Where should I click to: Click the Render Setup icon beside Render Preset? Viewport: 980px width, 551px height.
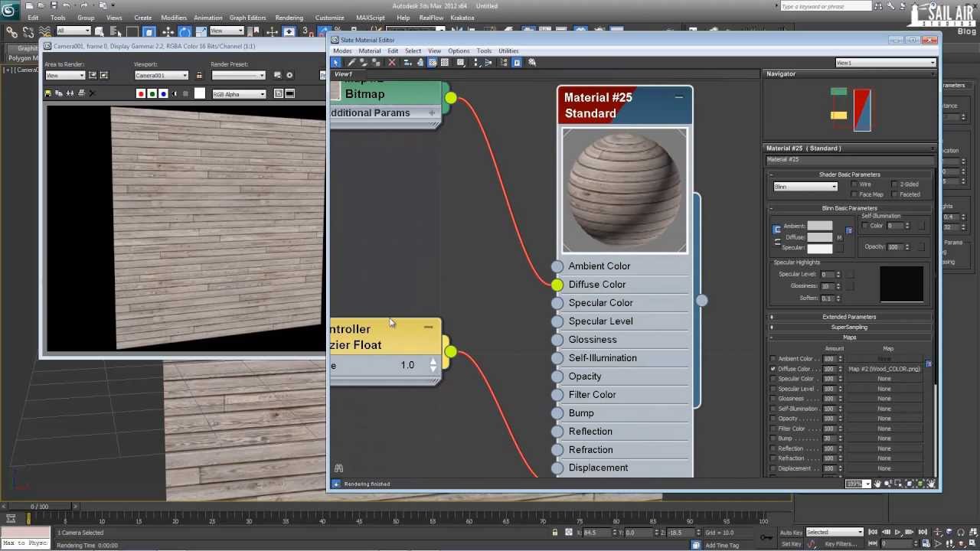[277, 75]
